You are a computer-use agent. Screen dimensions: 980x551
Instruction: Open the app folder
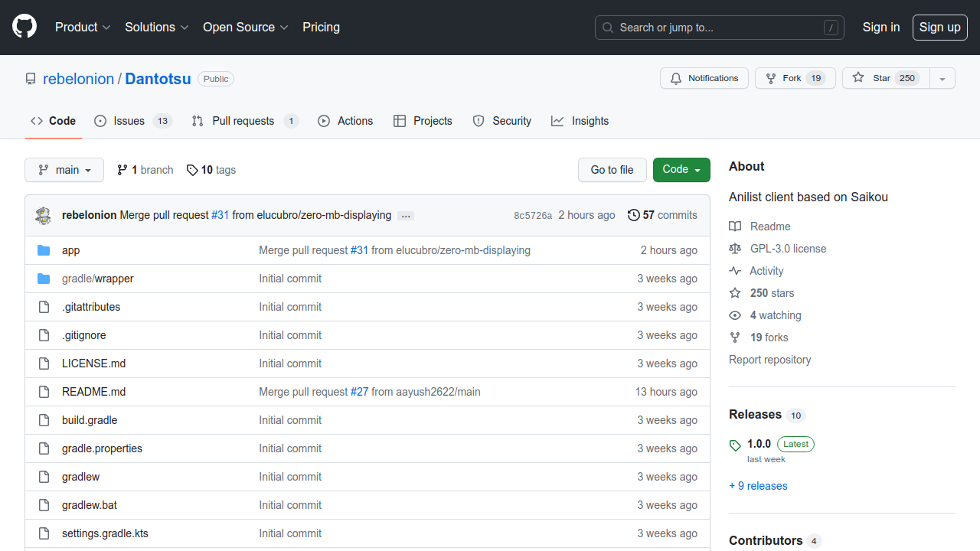70,250
